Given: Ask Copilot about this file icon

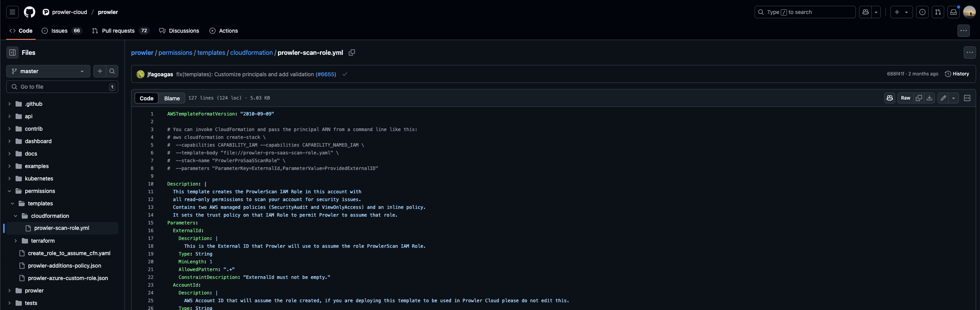Looking at the screenshot, I should pos(890,98).
